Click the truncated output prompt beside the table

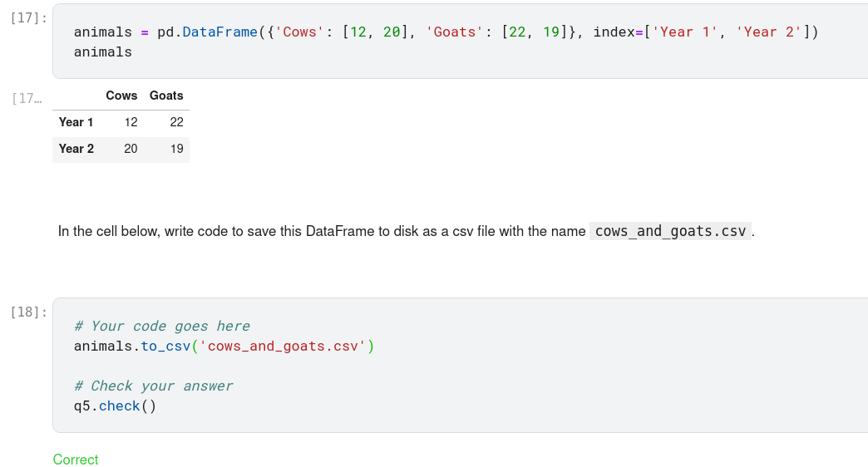pos(27,99)
